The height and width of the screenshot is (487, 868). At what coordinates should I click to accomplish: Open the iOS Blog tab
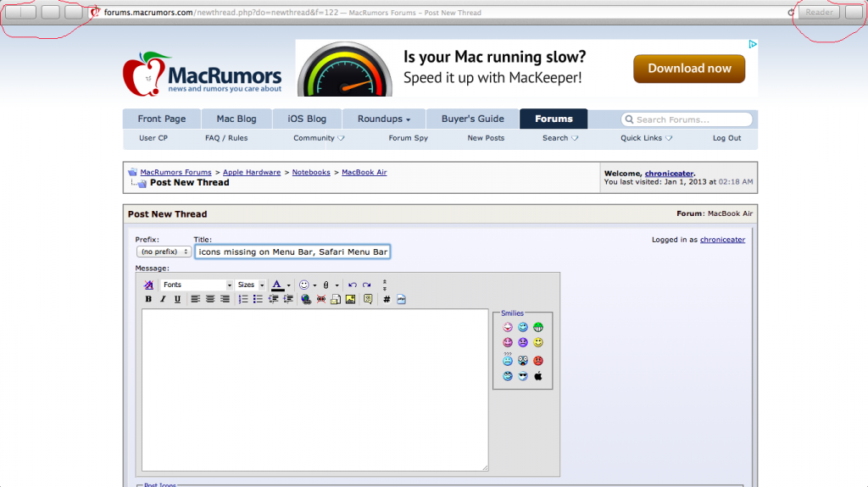click(307, 119)
